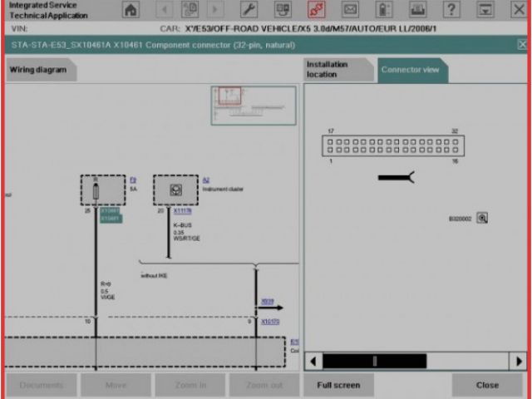
Task: Open the wrench settings tool
Action: 249,10
